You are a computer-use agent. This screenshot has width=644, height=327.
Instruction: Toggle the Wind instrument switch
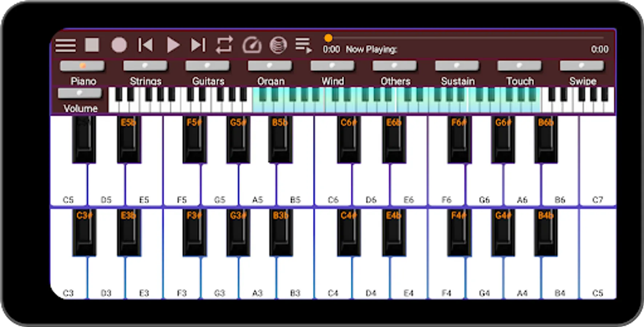click(332, 66)
